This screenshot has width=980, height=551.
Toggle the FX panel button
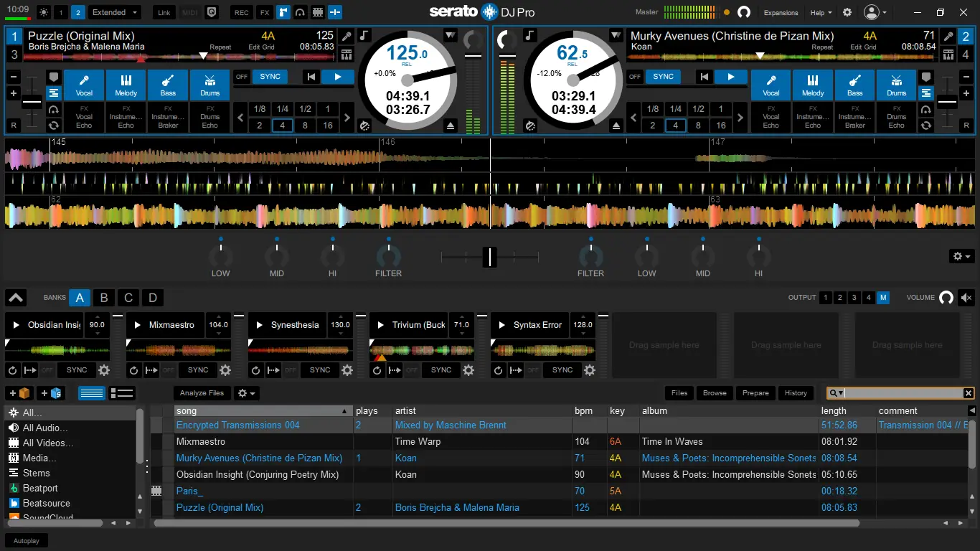[265, 12]
